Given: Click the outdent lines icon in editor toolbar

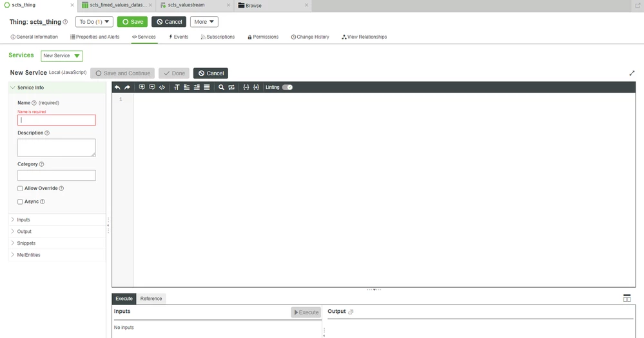Looking at the screenshot, I should pyautogui.click(x=186, y=88).
